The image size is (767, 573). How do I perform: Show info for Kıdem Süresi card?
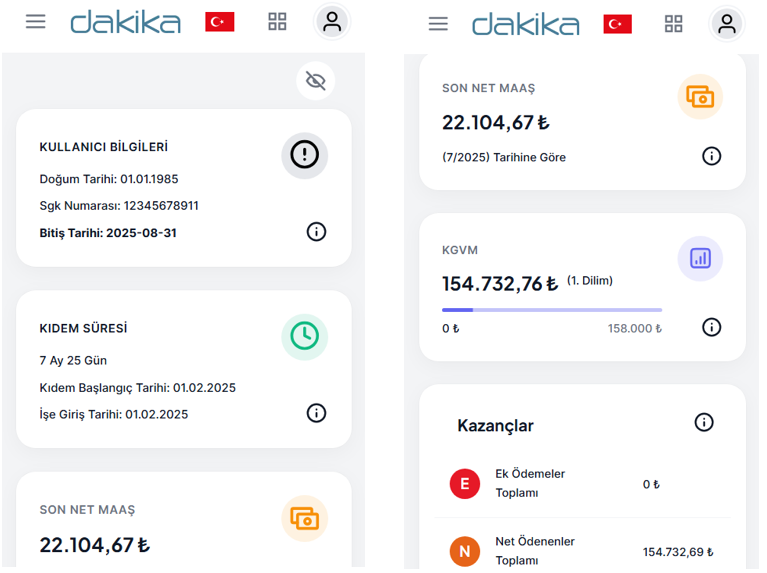[x=316, y=413]
